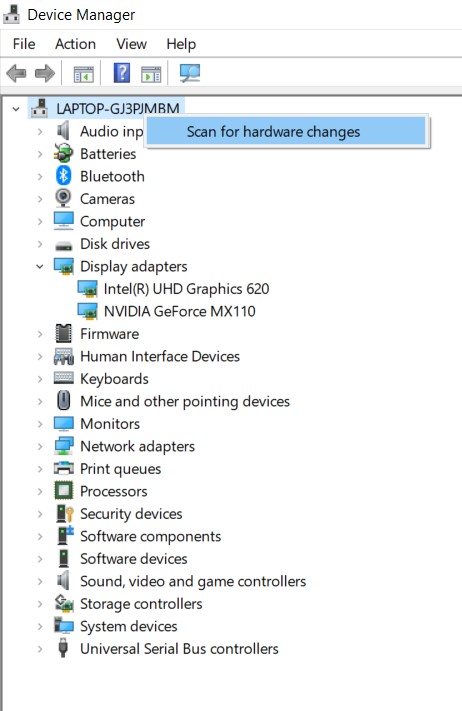Select the Universal Serial Bus controllers icon

coord(63,648)
